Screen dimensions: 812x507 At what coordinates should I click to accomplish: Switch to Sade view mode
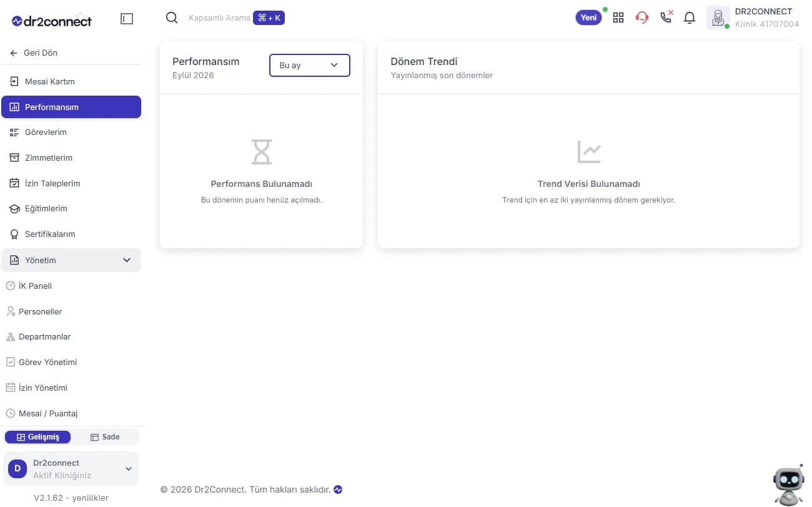(105, 437)
